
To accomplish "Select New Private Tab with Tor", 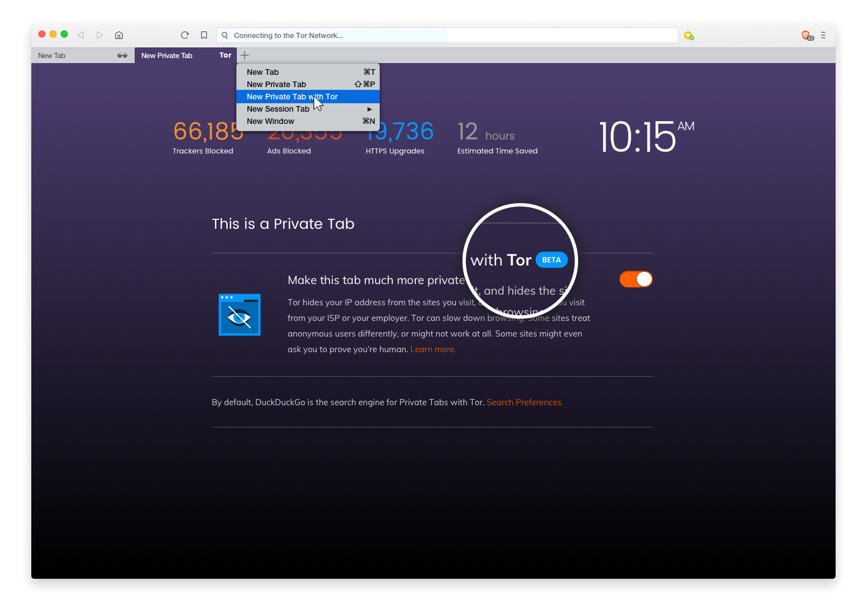I will pos(308,97).
